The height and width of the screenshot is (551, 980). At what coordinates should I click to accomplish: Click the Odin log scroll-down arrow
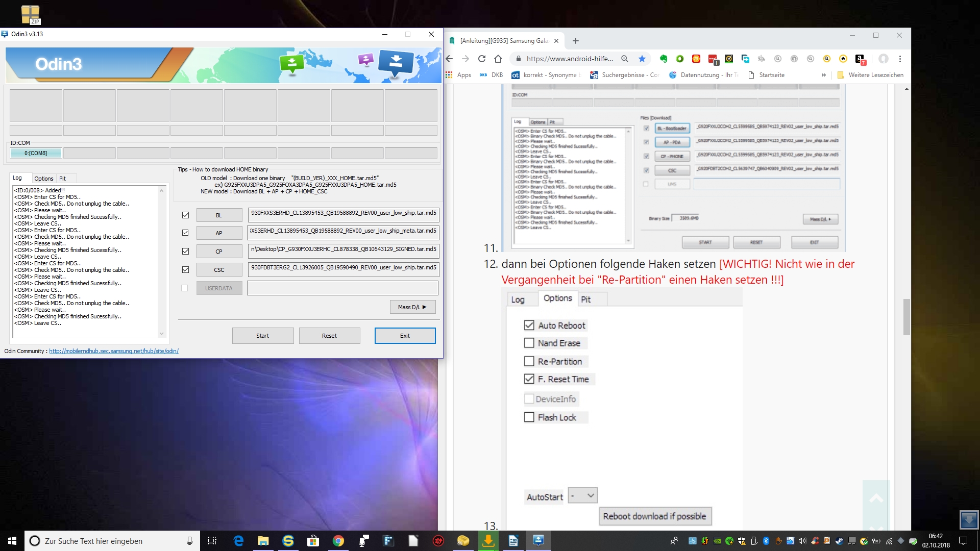click(162, 334)
